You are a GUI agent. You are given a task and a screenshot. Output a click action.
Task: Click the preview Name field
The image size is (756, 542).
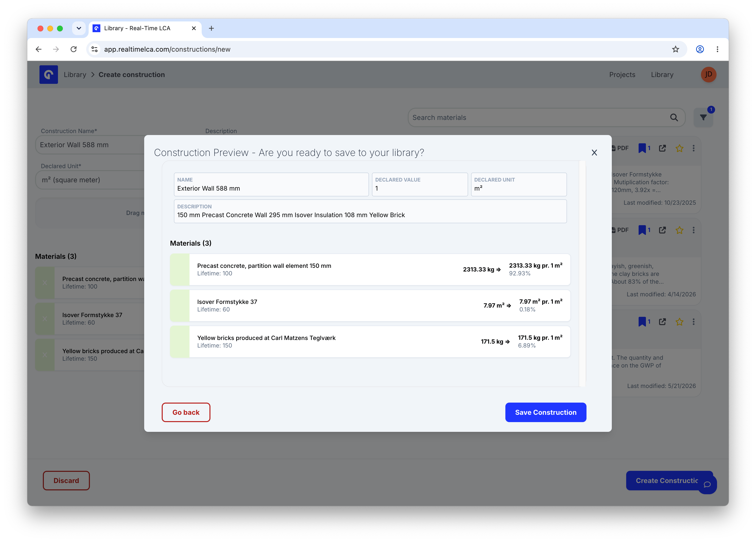pyautogui.click(x=271, y=184)
